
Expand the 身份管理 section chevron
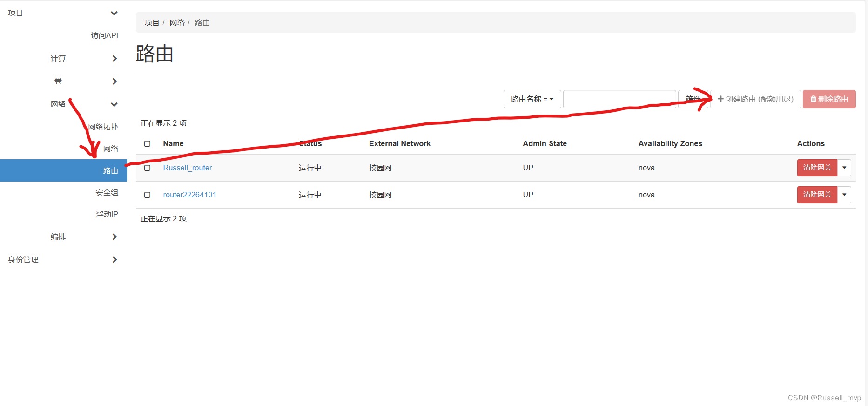tap(114, 259)
